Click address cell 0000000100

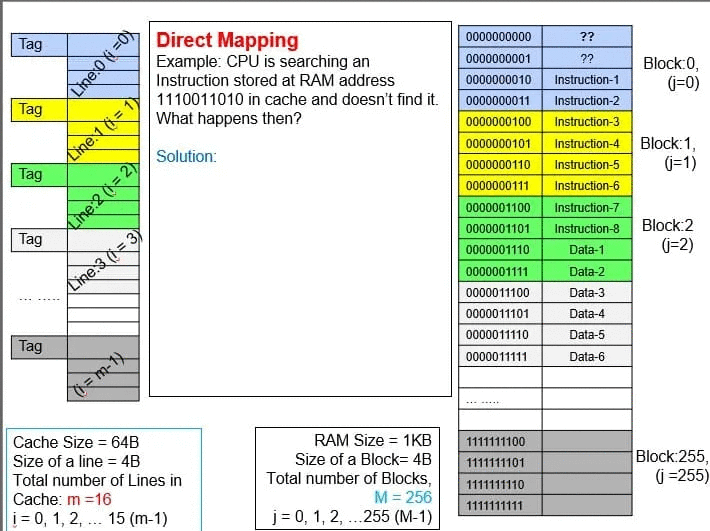pos(500,122)
